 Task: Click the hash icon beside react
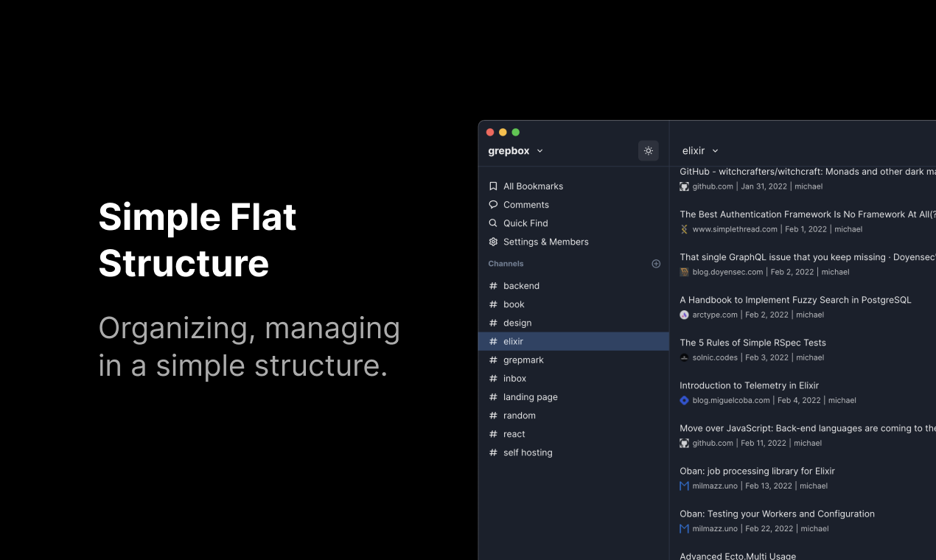[493, 434]
